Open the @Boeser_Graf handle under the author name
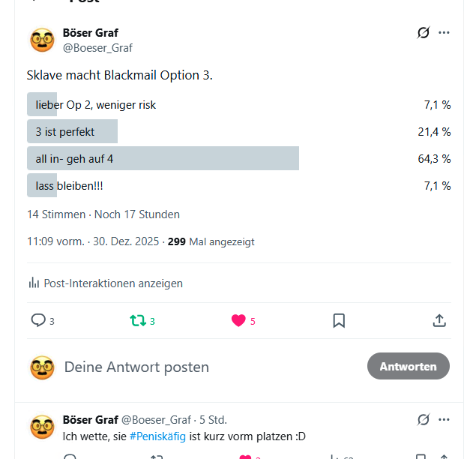 (97, 47)
